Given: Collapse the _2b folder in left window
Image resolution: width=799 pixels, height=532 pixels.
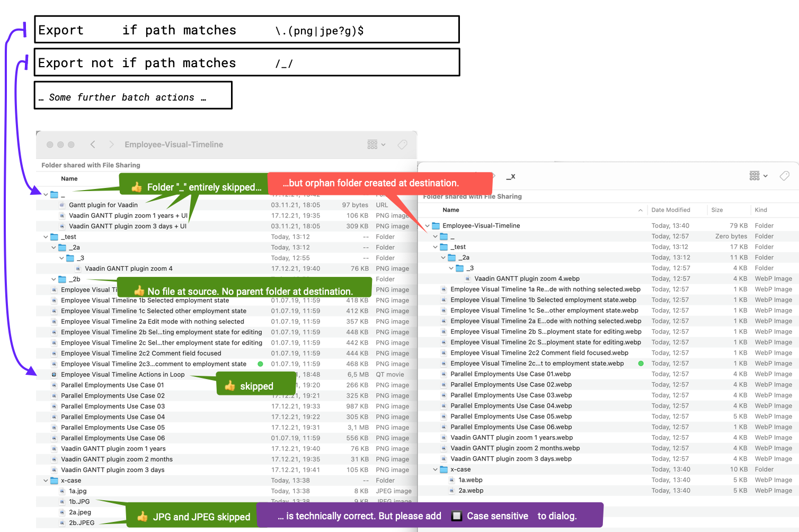Looking at the screenshot, I should pos(54,279).
